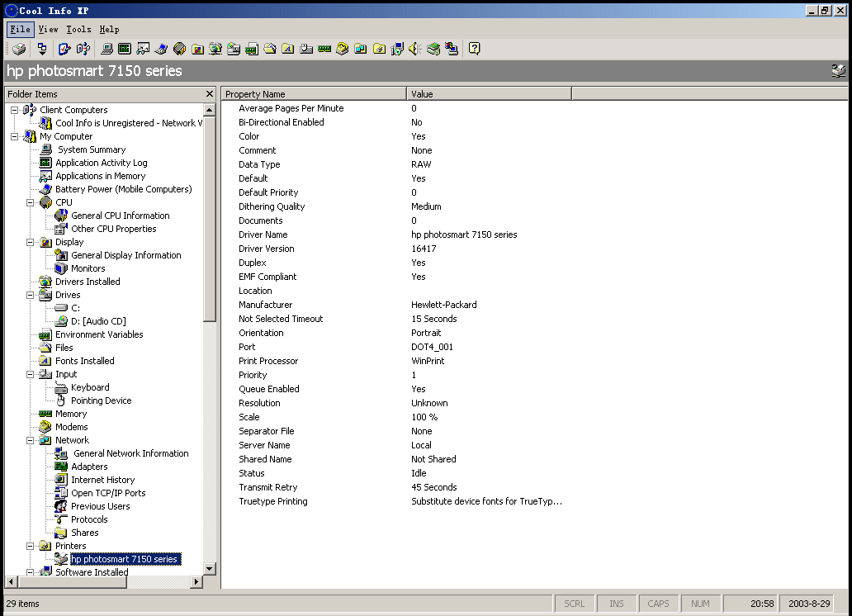Select General CPU Information tree item
Screen dimensions: 852x616
120,216
